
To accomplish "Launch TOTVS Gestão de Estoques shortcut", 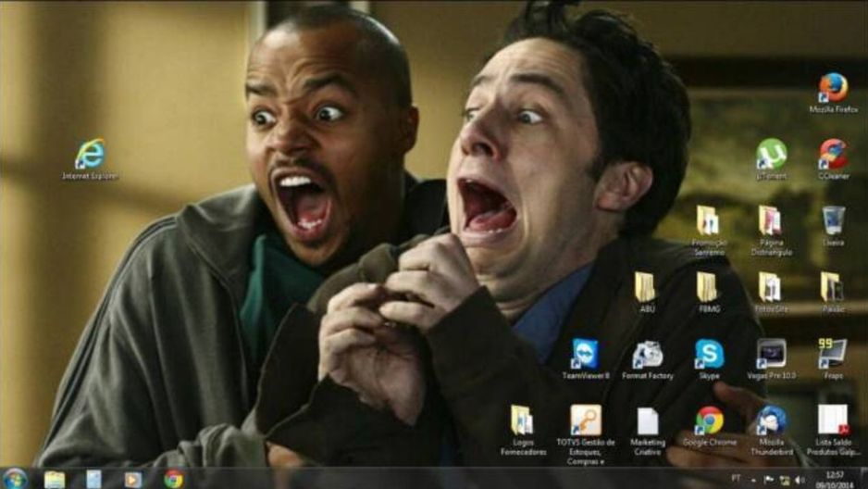I will point(585,420).
